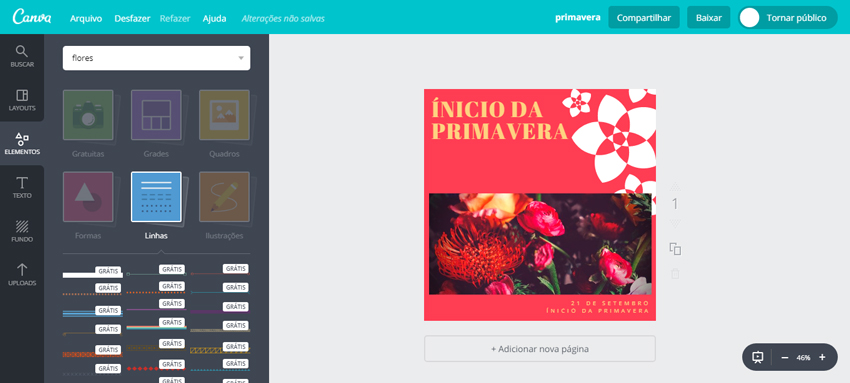This screenshot has height=383, width=850.
Task: Open the Arquivo menu
Action: pyautogui.click(x=86, y=18)
